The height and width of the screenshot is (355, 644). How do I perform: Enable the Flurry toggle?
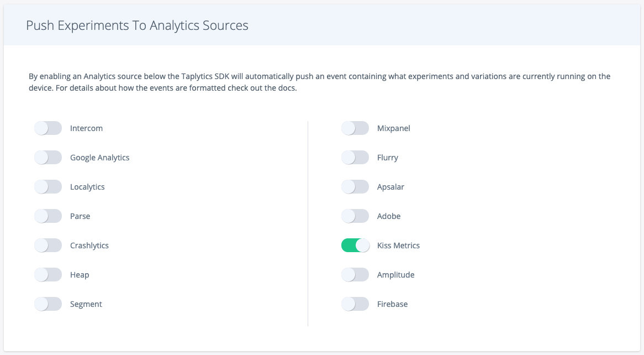(x=355, y=157)
